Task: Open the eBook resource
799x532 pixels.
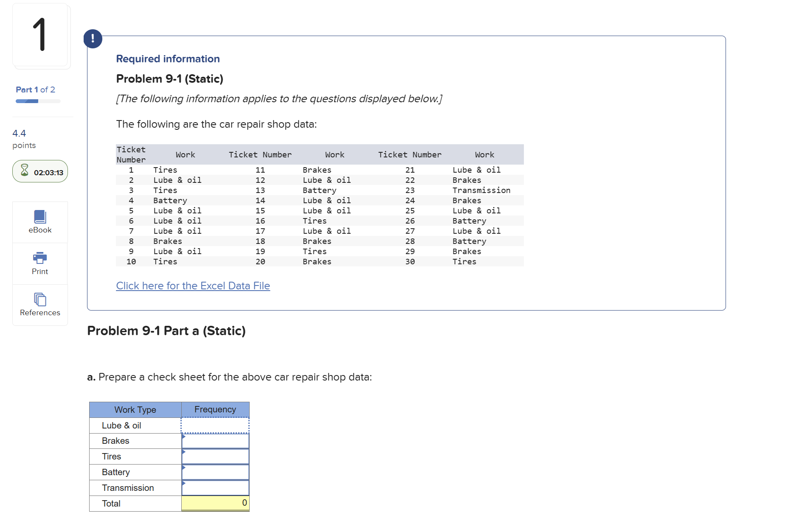Action: click(40, 221)
